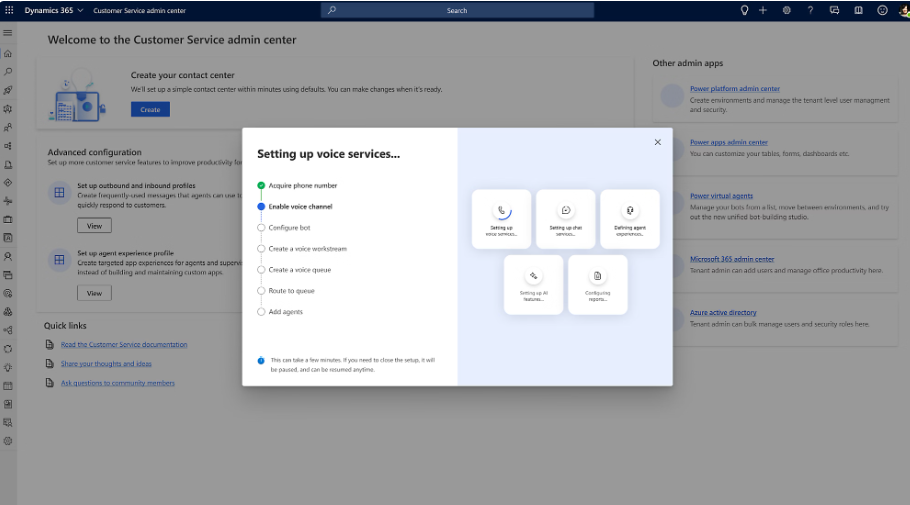
Task: Click the plus icon in the top bar
Action: (763, 10)
